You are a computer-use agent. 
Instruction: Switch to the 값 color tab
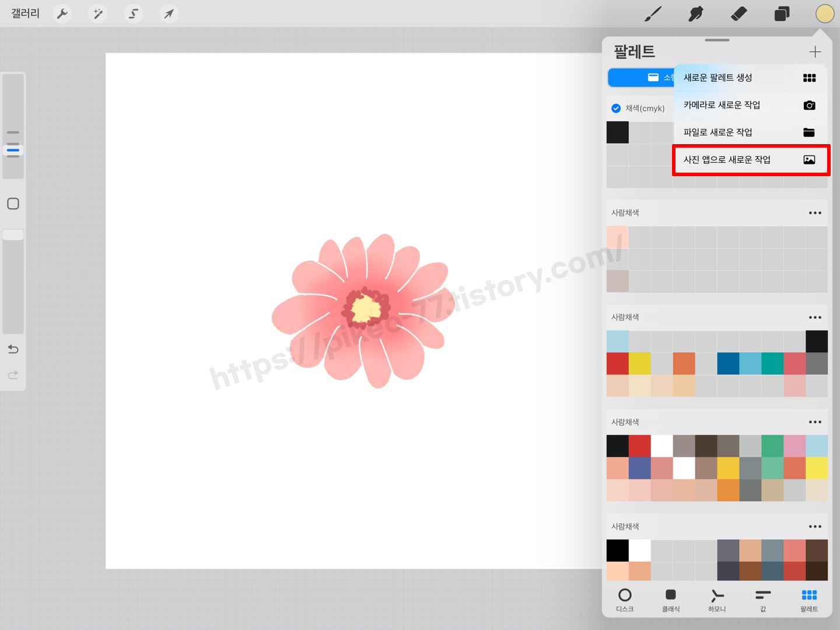pos(763,599)
